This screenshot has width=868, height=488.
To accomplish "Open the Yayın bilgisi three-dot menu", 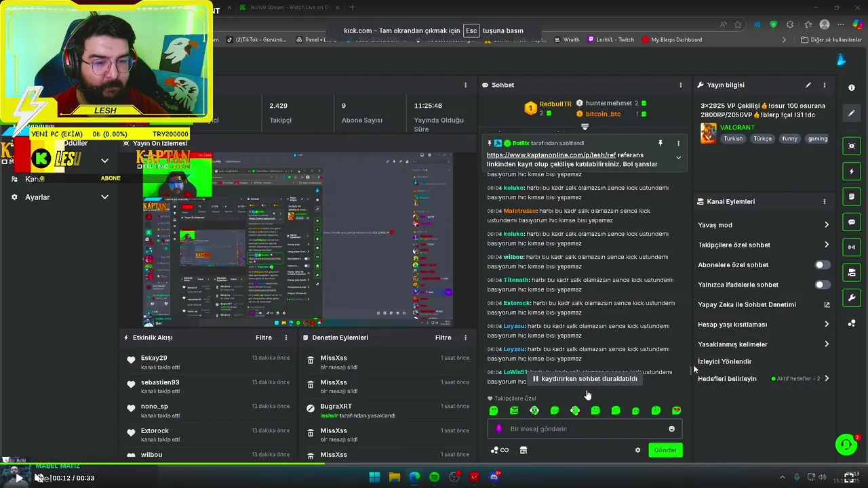I will tap(825, 85).
